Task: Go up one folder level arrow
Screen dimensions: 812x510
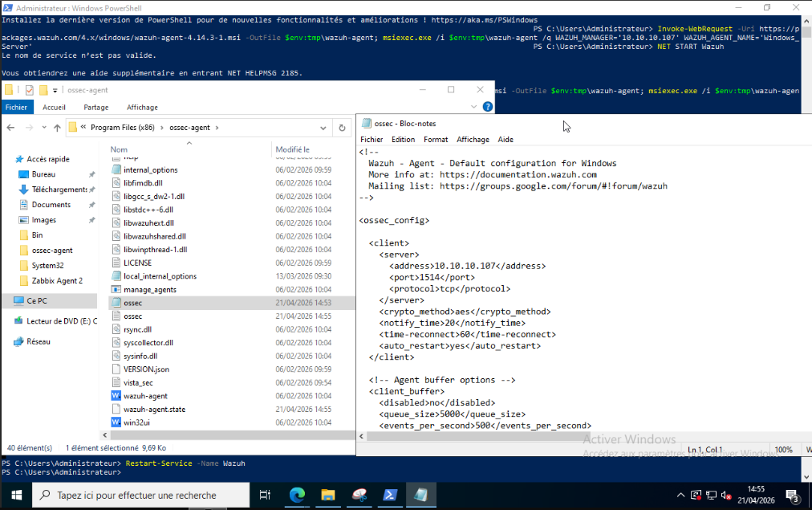Action: [57, 128]
